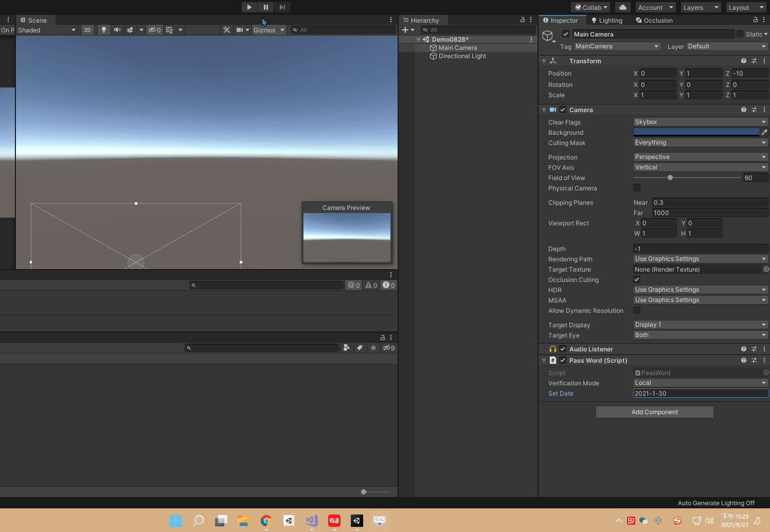Viewport: 770px width, 532px height.
Task: Pick background color with the eyedropper
Action: coord(764,132)
